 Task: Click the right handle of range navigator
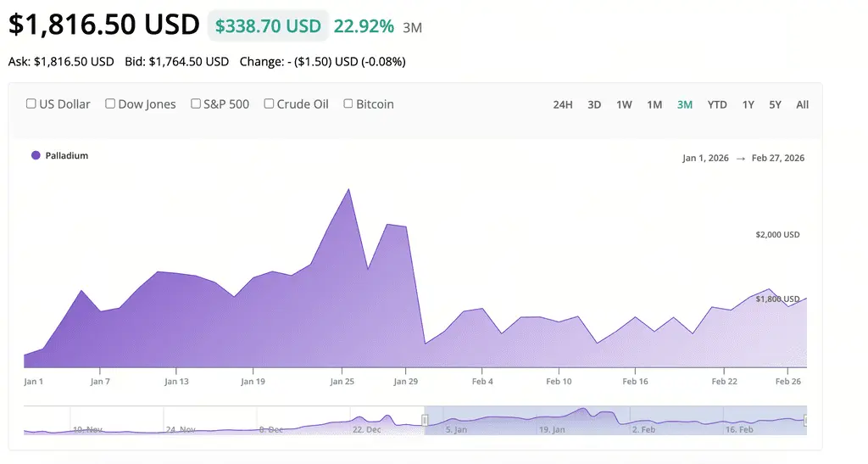(805, 420)
